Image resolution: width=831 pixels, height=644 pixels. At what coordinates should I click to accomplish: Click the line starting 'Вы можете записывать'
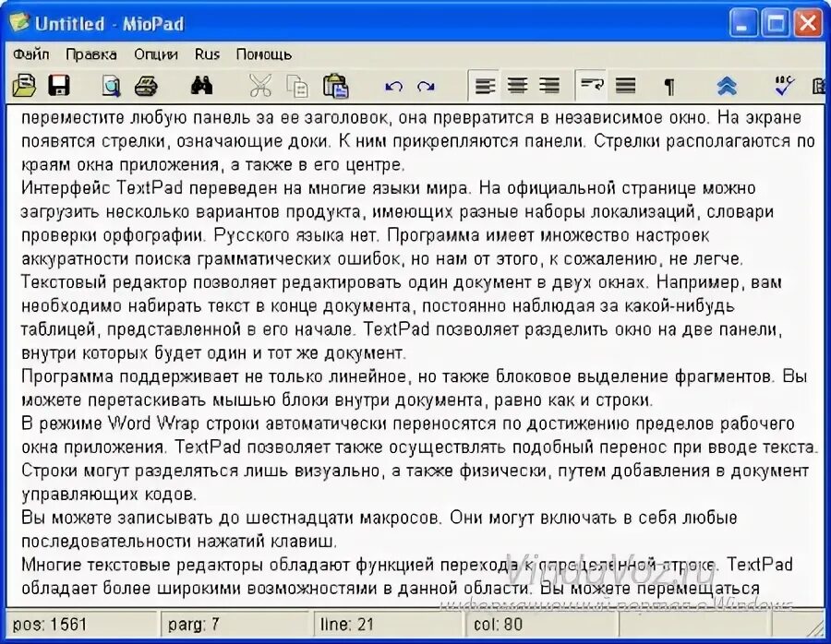point(379,518)
